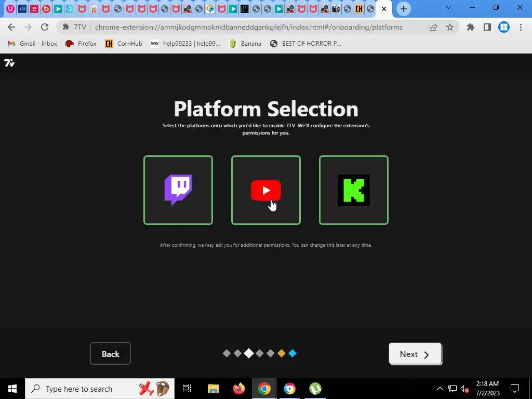532x399 pixels.
Task: Open Firefox from the taskbar
Action: pos(239,389)
